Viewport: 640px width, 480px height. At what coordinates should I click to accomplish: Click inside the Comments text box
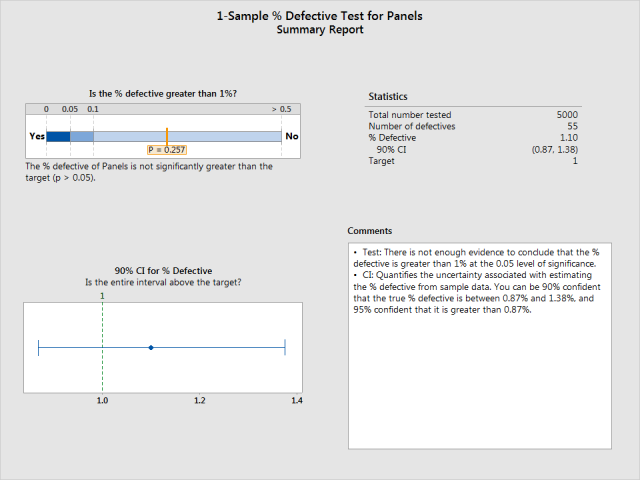481,380
